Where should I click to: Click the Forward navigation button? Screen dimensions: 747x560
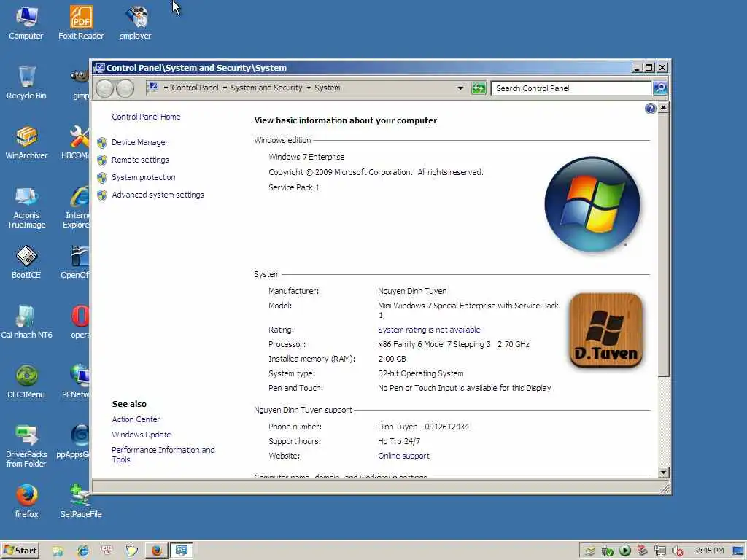click(125, 88)
